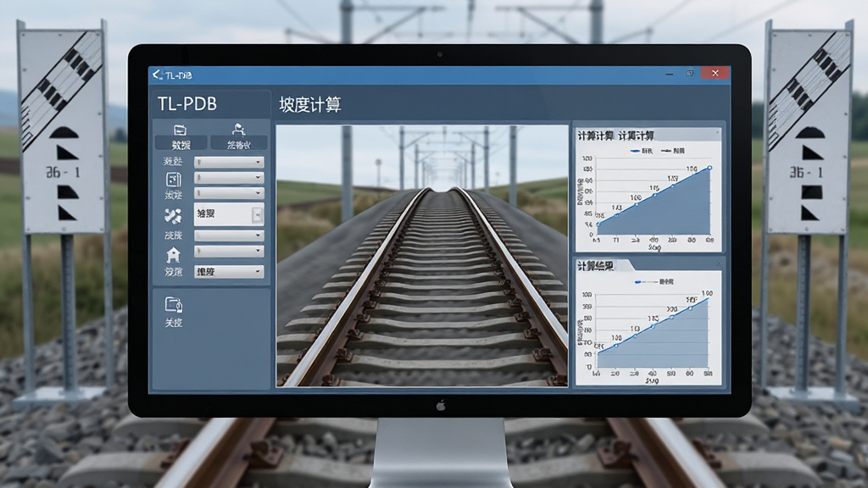Minimize the TL-PDB window
This screenshot has height=488, width=868.
tap(670, 74)
